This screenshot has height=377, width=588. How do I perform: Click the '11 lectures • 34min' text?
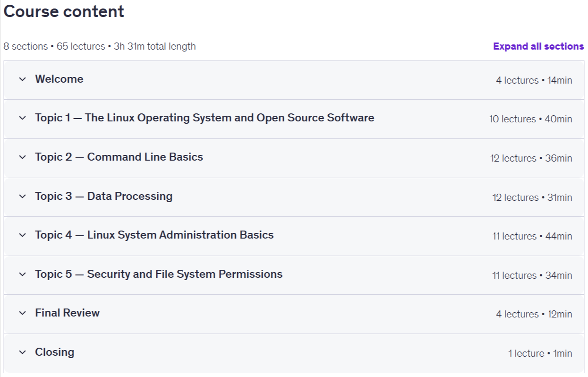pos(532,275)
